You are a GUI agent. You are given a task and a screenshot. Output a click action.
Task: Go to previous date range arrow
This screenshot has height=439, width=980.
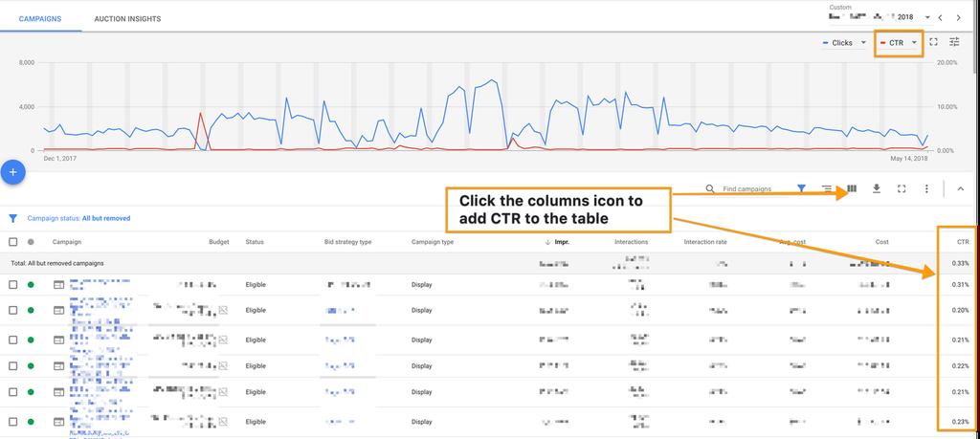click(x=940, y=17)
